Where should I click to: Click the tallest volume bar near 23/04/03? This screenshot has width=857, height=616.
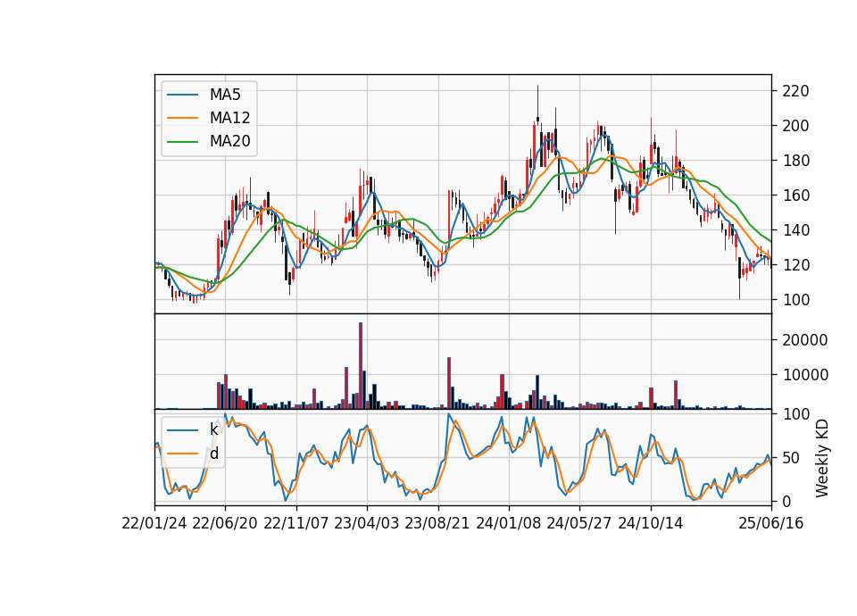tap(361, 366)
